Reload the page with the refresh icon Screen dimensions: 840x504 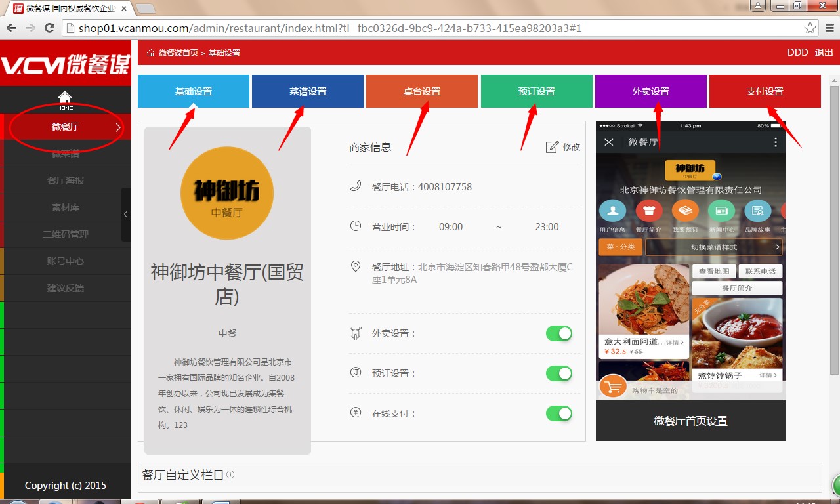coord(49,28)
